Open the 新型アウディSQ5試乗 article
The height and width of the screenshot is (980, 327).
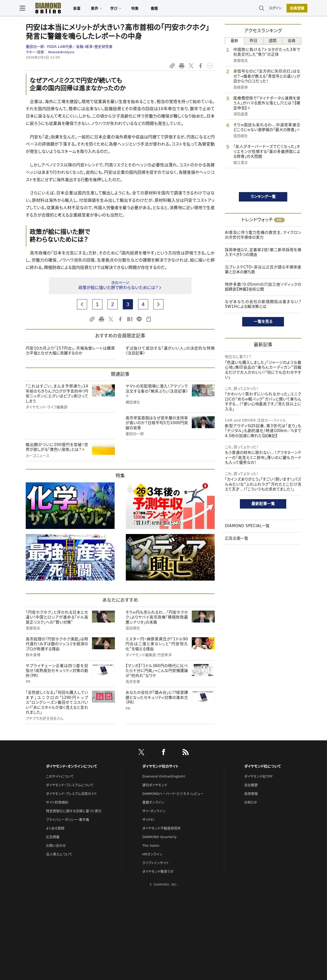tap(263, 431)
